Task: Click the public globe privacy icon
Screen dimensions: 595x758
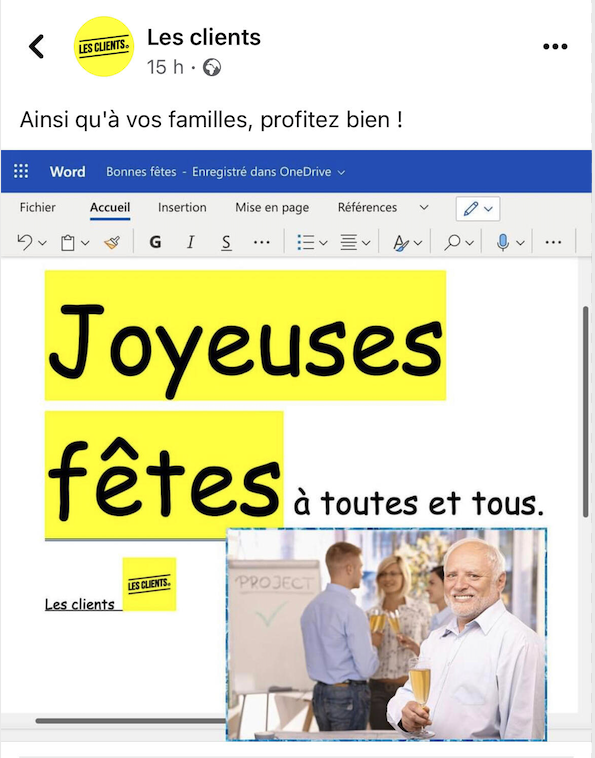Action: point(212,67)
